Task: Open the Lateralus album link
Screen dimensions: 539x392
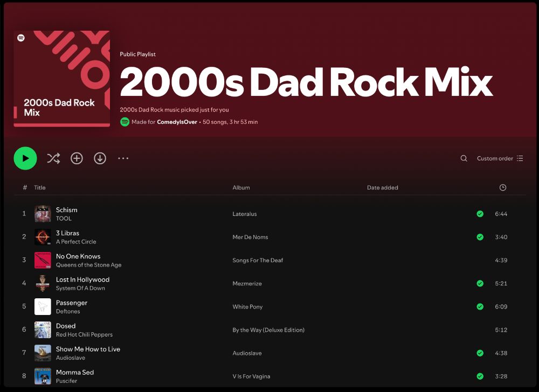Action: (x=244, y=214)
